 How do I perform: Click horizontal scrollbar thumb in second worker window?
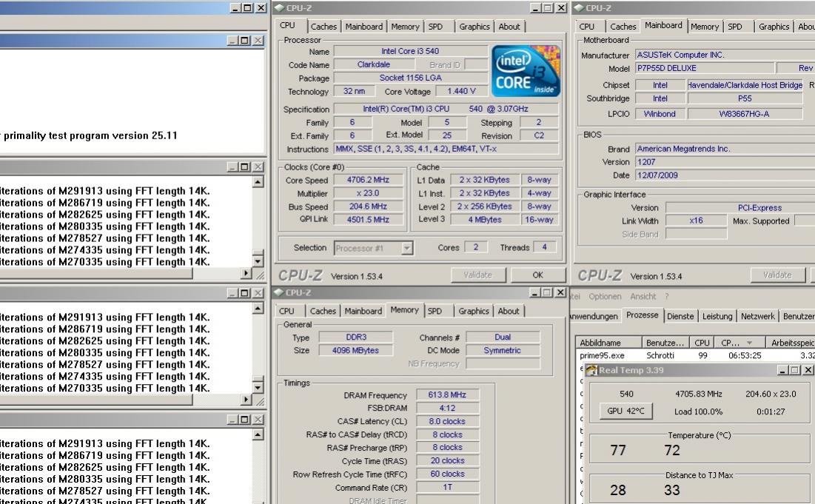coord(96,400)
